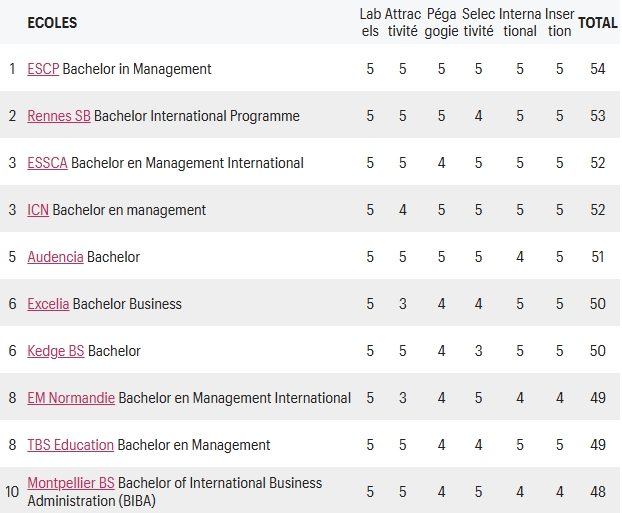
Task: Click the TOTAL column header
Action: pyautogui.click(x=598, y=23)
